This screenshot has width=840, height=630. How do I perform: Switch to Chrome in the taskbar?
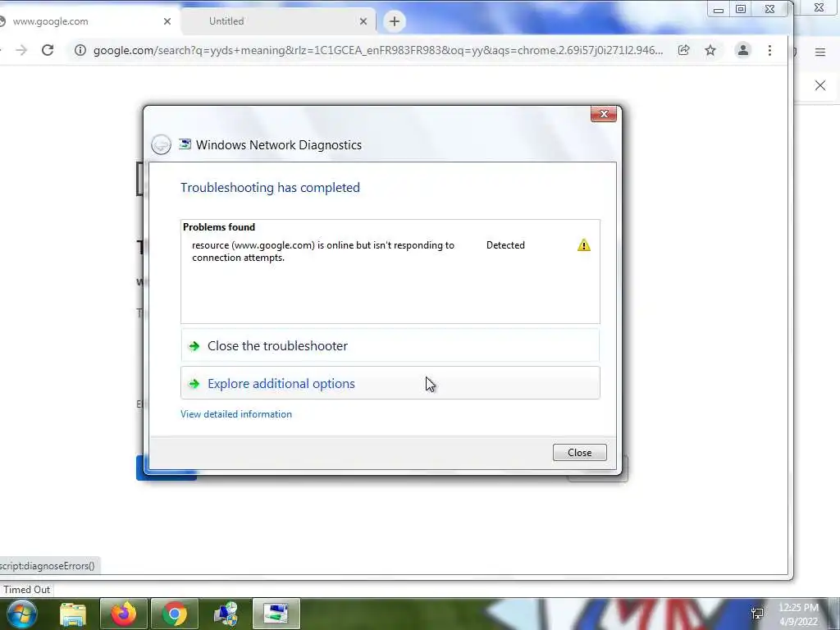(x=175, y=614)
